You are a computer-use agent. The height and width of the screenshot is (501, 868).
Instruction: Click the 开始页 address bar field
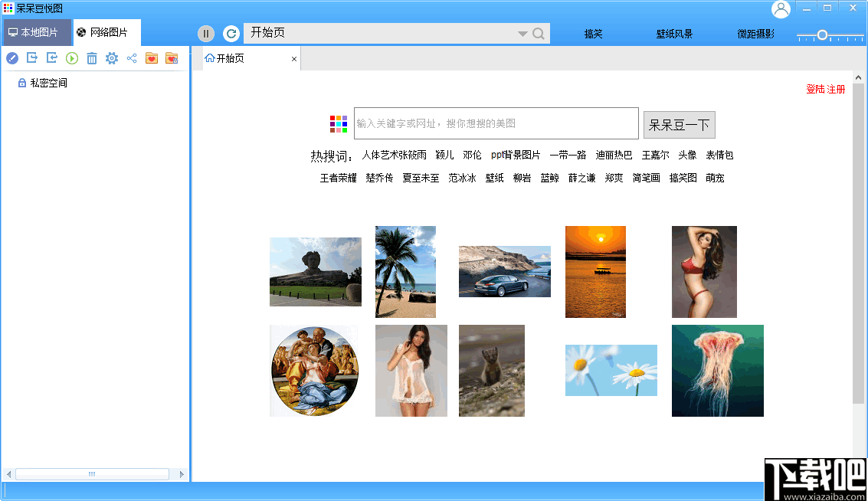click(x=382, y=33)
